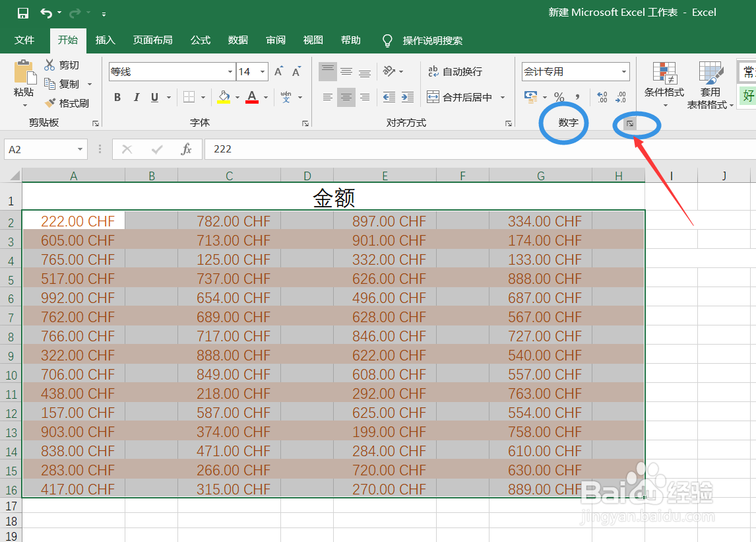This screenshot has width=756, height=542.
Task: Expand the fill color dropdown arrow
Action: coord(237,97)
